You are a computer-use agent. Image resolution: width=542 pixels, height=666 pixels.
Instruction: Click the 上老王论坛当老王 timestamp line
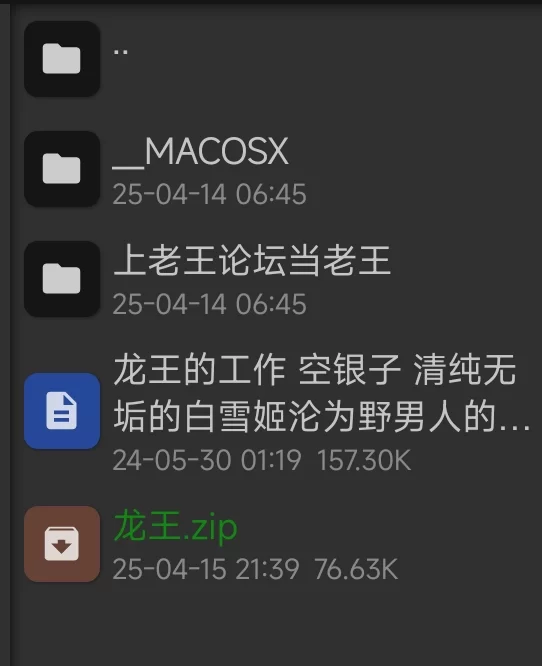[209, 305]
